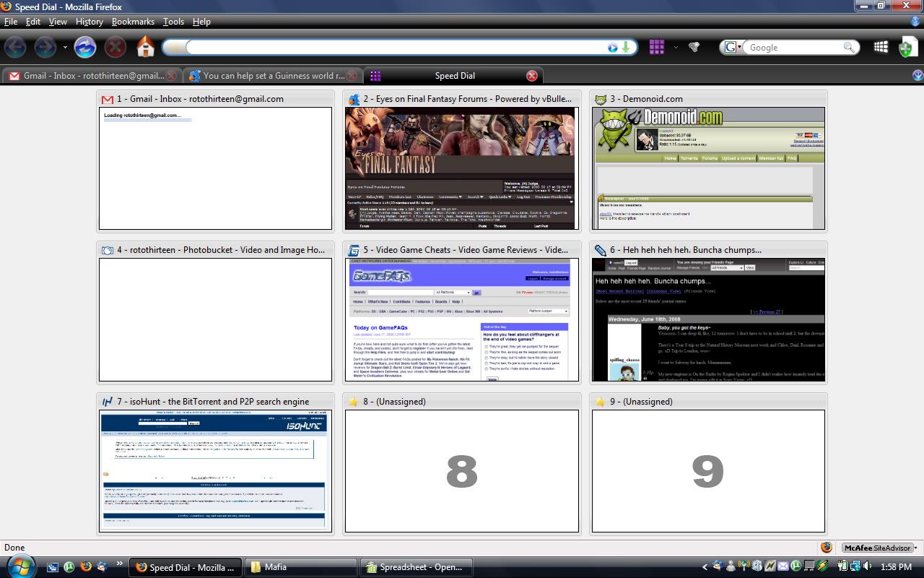This screenshot has height=578, width=924.
Task: Open the History menu
Action: point(90,22)
